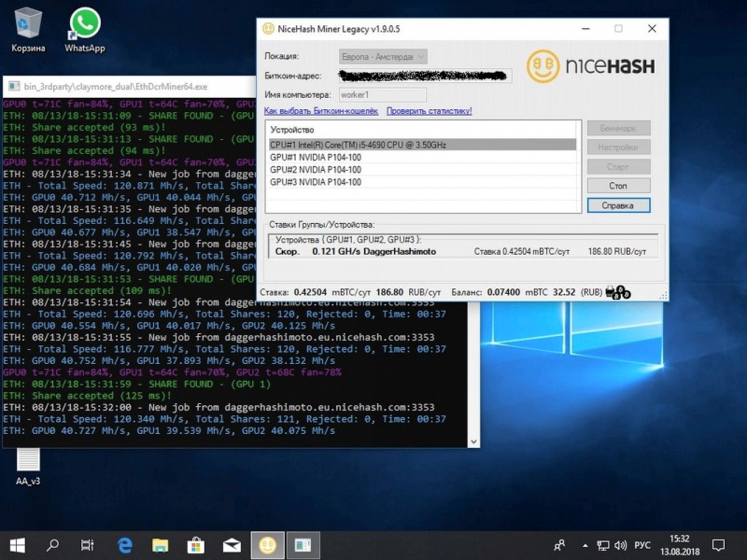Image resolution: width=747 pixels, height=560 pixels.
Task: Open taskbar clock showing 15:32
Action: pos(680,545)
